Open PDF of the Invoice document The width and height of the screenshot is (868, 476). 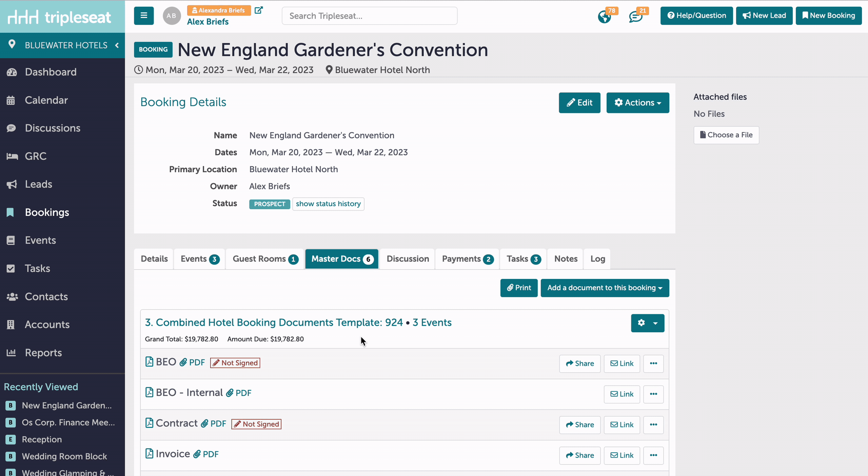[206, 454]
